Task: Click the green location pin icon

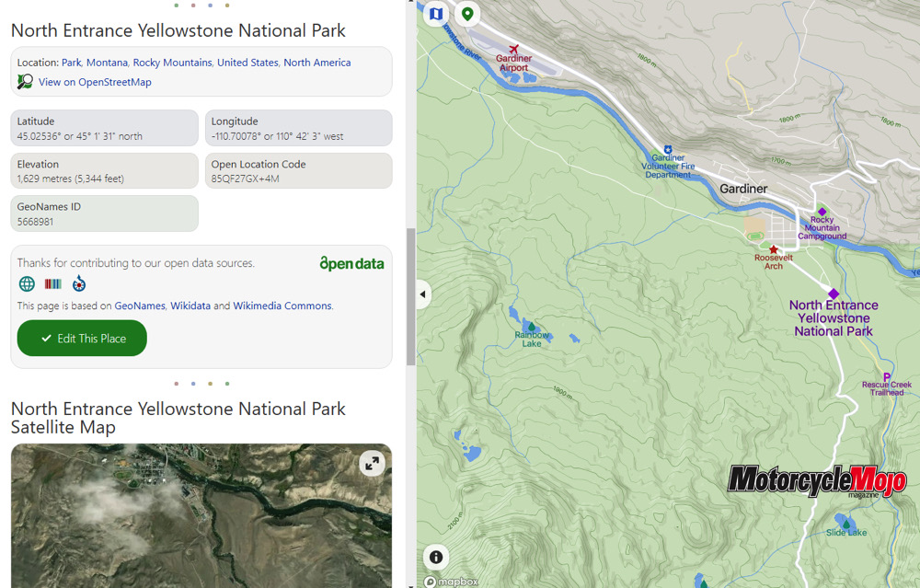Action: (x=467, y=14)
